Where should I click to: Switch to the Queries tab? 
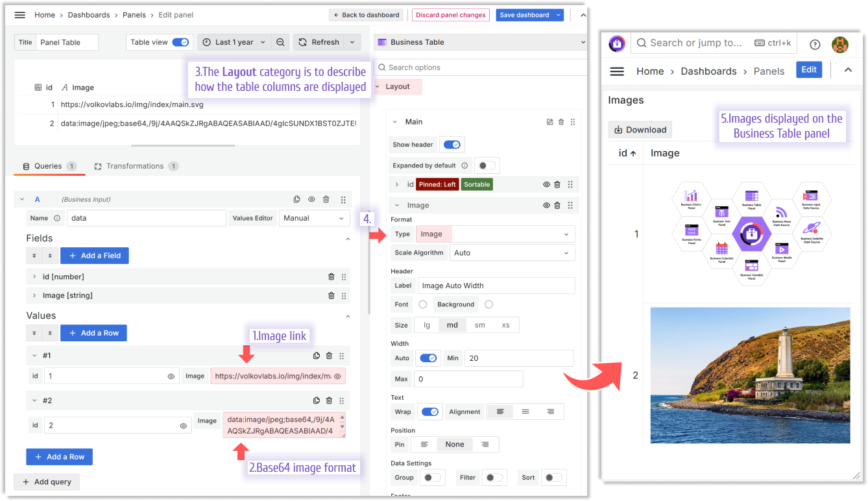49,166
